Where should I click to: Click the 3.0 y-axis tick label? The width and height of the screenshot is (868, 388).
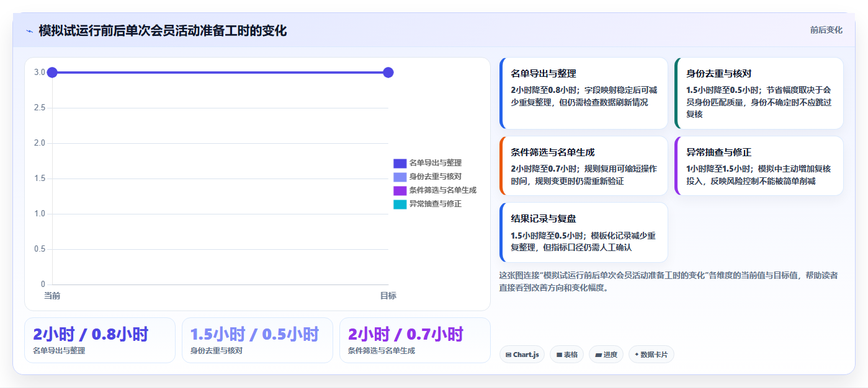click(x=40, y=73)
